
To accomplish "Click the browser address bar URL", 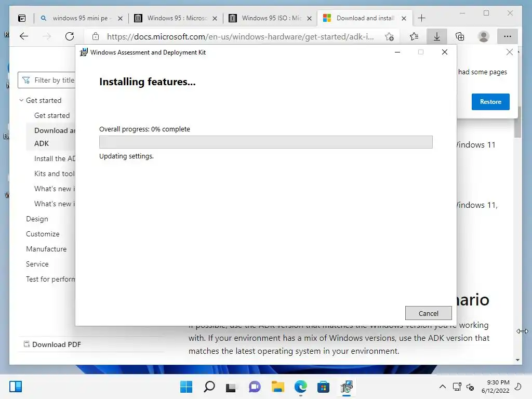I will pyautogui.click(x=240, y=37).
